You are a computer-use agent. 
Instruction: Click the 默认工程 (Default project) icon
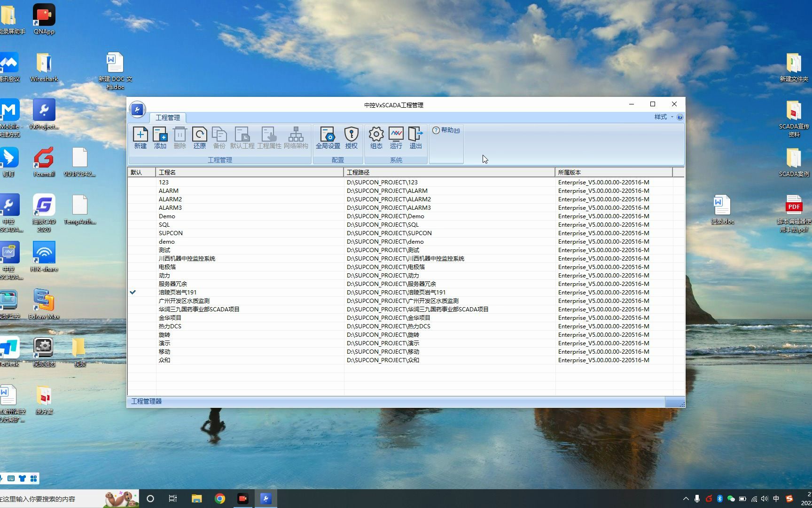pos(242,138)
